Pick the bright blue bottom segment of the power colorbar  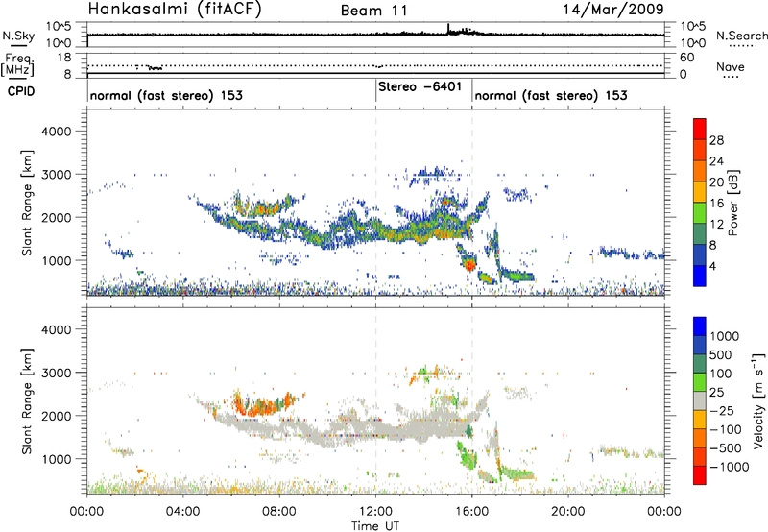[x=700, y=276]
